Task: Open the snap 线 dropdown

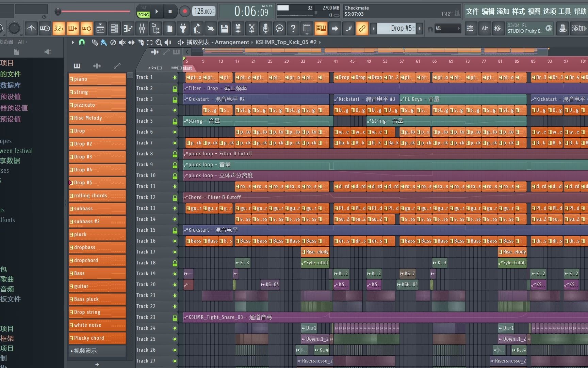Action: (x=447, y=28)
